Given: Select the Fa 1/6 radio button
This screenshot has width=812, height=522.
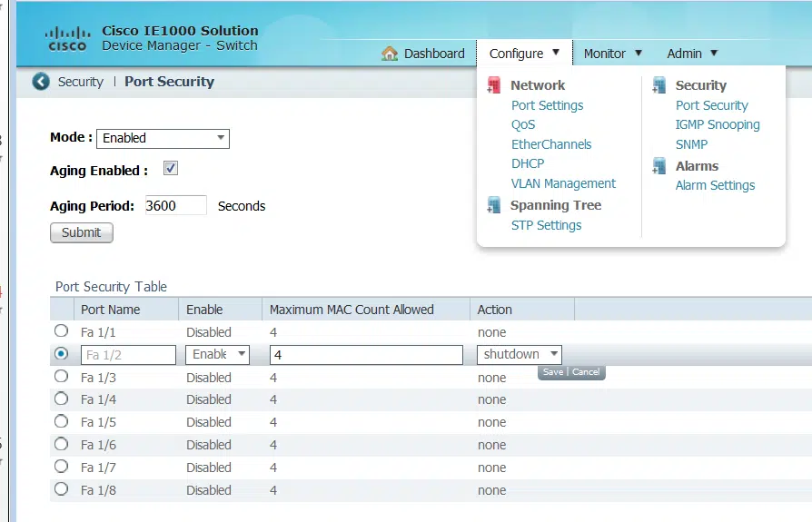Looking at the screenshot, I should point(61,444).
